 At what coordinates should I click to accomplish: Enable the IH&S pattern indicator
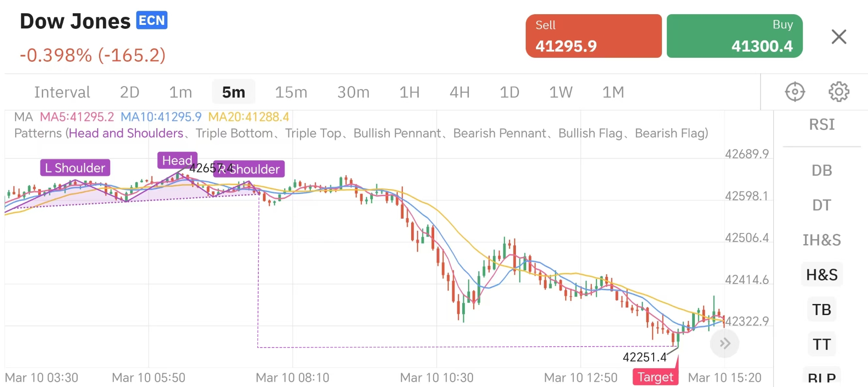point(821,240)
